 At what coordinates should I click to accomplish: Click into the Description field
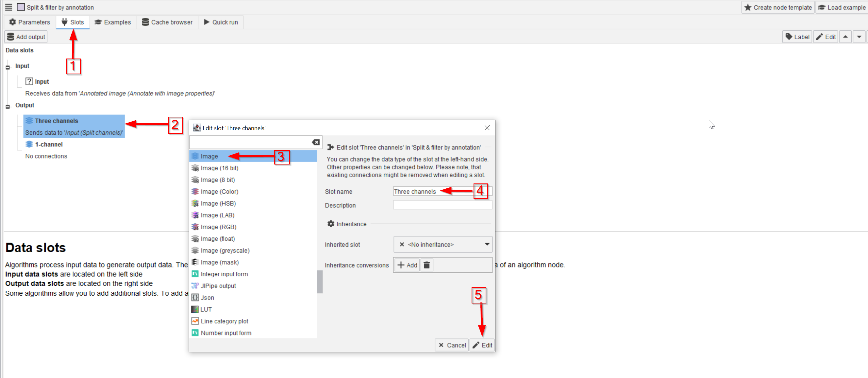click(442, 205)
